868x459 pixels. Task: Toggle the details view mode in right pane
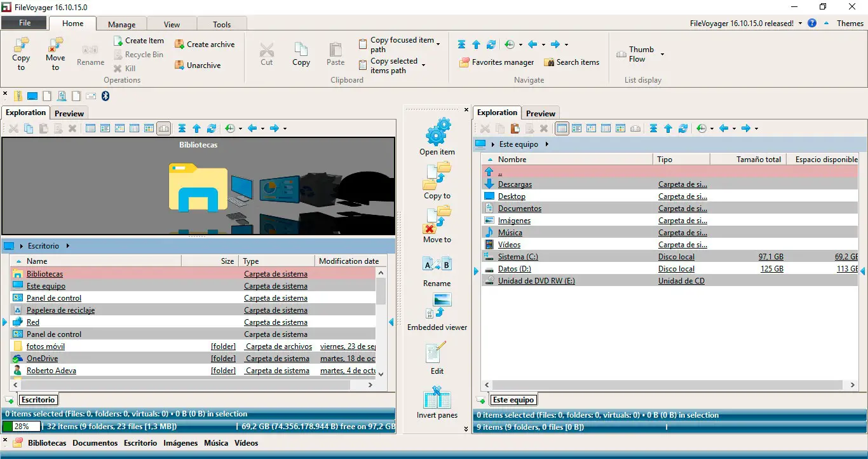point(562,128)
